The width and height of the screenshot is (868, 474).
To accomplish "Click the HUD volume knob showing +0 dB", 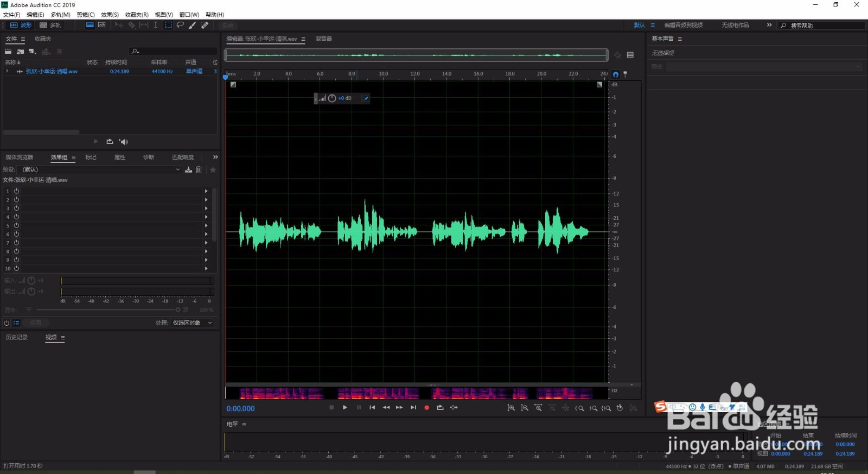I will tap(332, 98).
